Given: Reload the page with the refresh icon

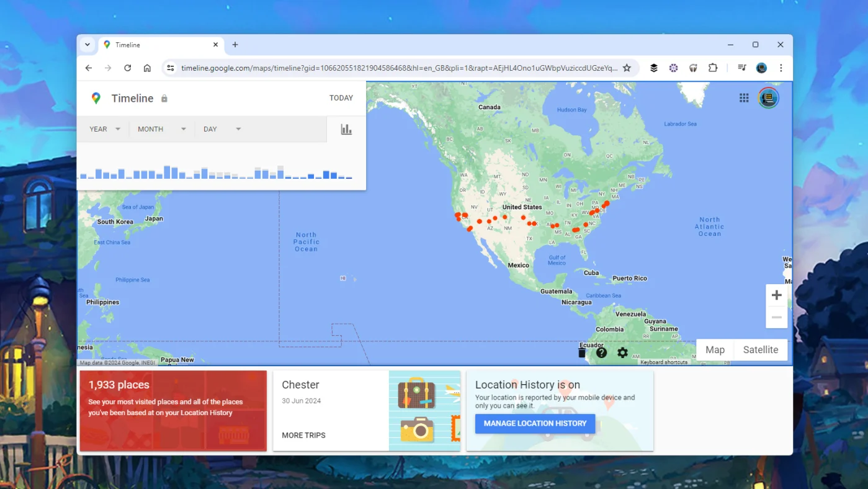Looking at the screenshot, I should (127, 68).
